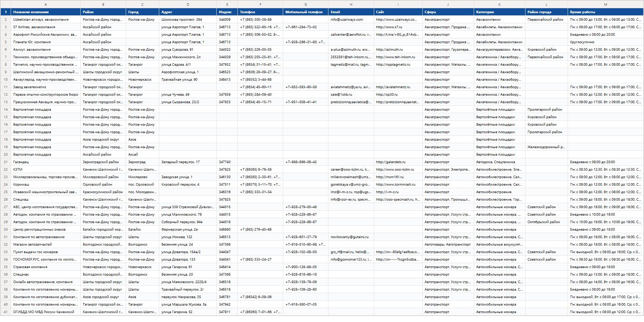Click address "Фермерская улица, 2а"
The height and width of the screenshot is (322, 644).
pos(188,230)
